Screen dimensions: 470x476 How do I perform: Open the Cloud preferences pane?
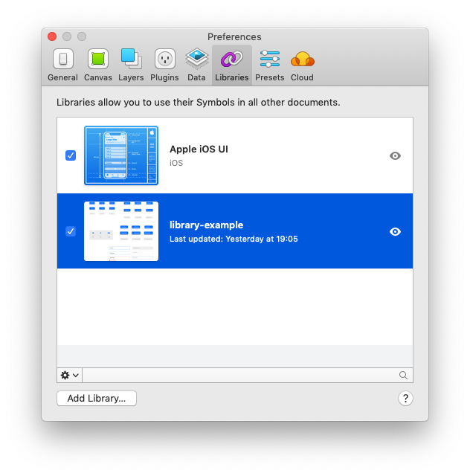click(x=302, y=59)
